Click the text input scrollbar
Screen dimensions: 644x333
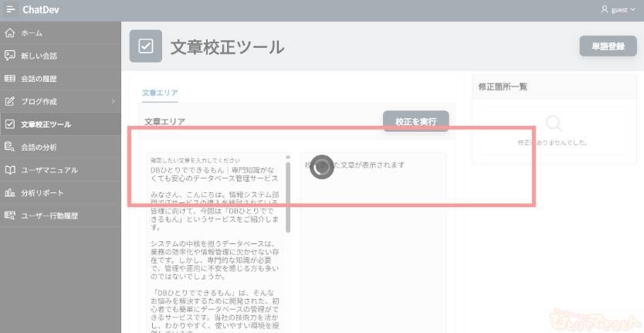pos(289,193)
